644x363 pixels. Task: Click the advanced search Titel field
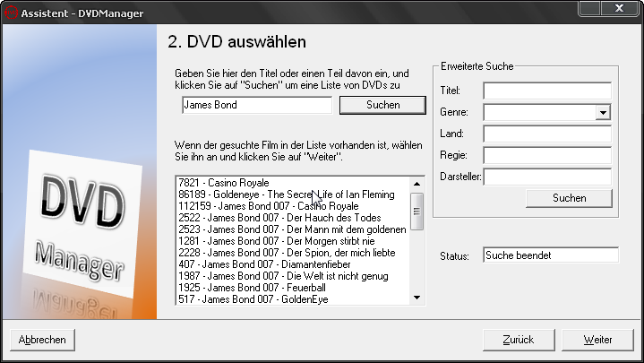[x=547, y=91]
